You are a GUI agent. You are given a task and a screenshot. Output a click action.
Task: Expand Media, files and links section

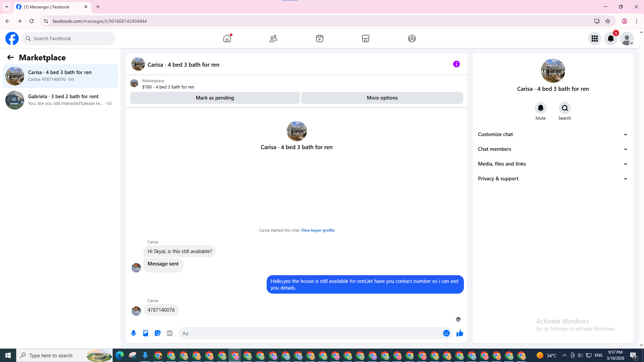tap(552, 164)
